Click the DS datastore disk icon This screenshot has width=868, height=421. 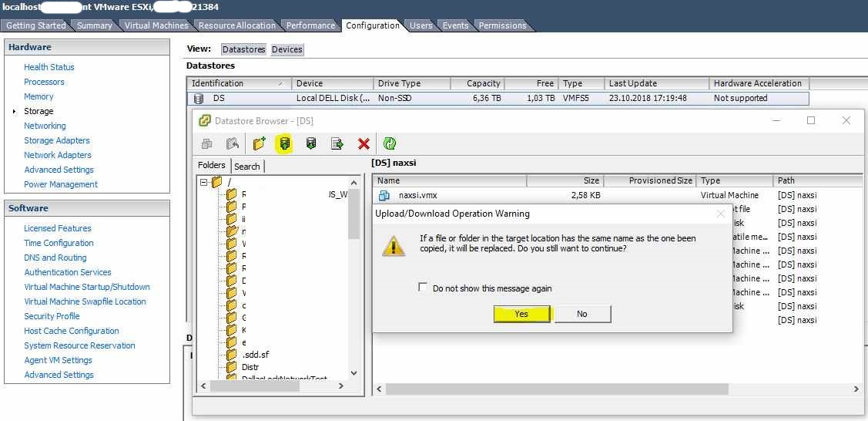coord(199,99)
